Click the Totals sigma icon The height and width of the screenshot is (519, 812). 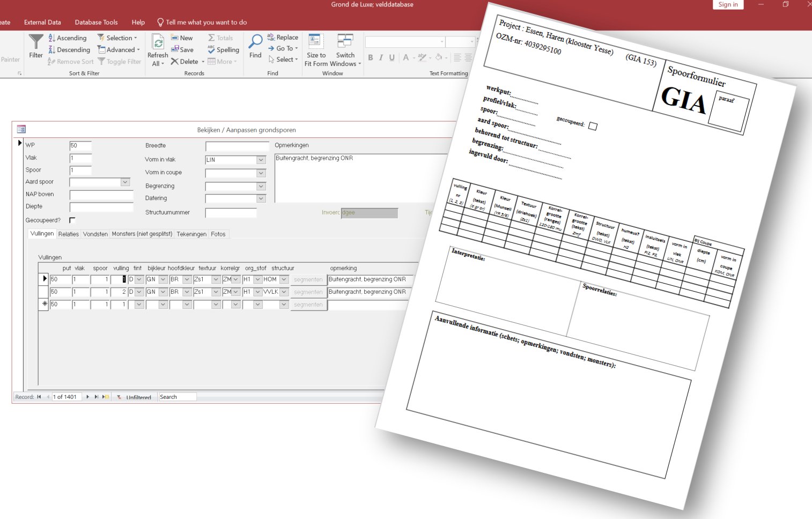(211, 38)
